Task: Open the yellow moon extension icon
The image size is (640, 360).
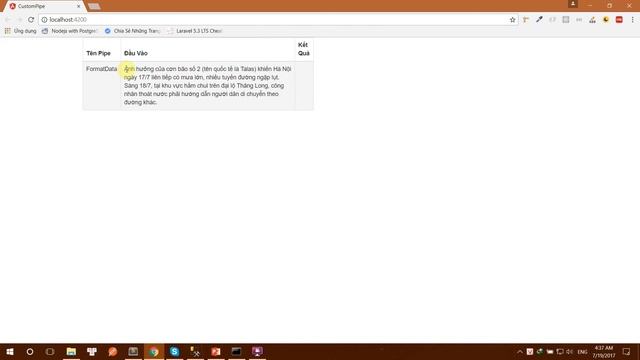Action: click(x=606, y=20)
